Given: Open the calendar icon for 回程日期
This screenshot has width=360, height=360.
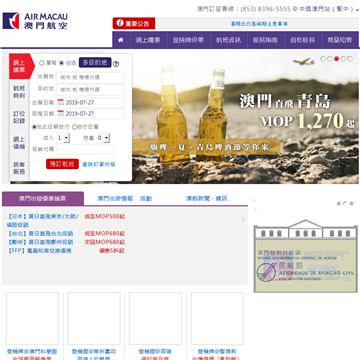Looking at the screenshot, I should (x=61, y=113).
